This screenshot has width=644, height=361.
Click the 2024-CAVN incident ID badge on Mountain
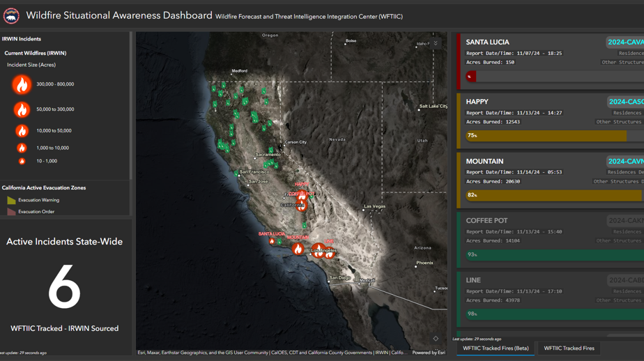(x=625, y=162)
